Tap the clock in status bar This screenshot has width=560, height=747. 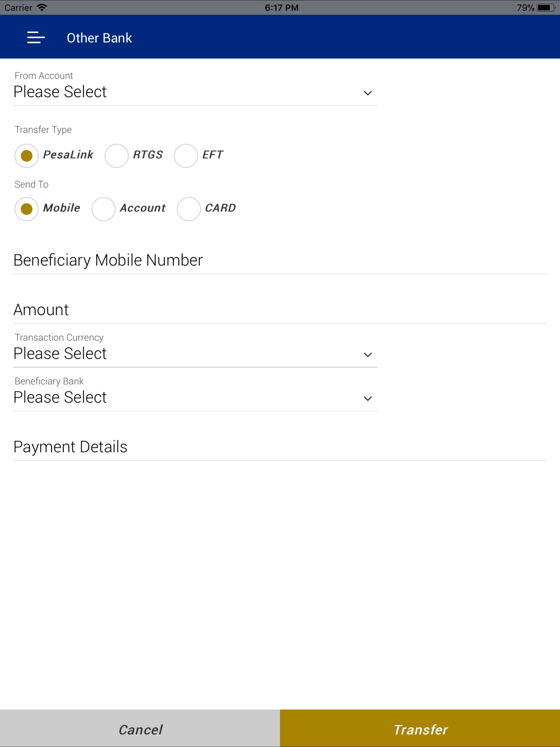[281, 7]
